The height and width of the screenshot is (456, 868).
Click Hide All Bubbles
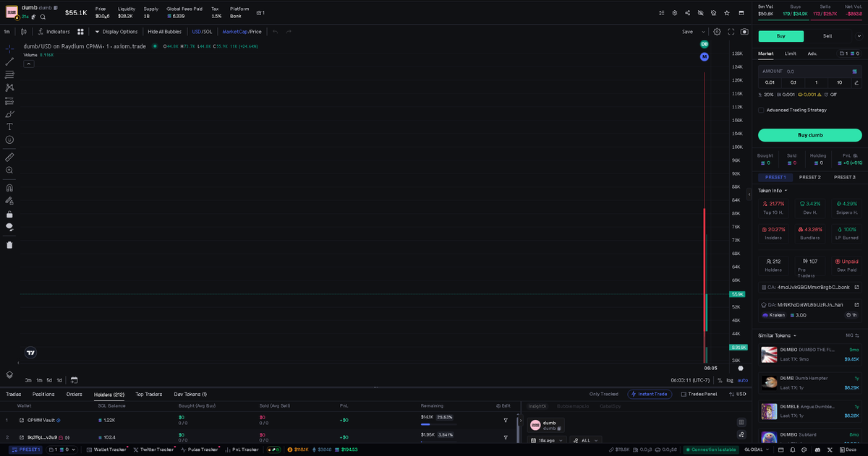pos(164,32)
